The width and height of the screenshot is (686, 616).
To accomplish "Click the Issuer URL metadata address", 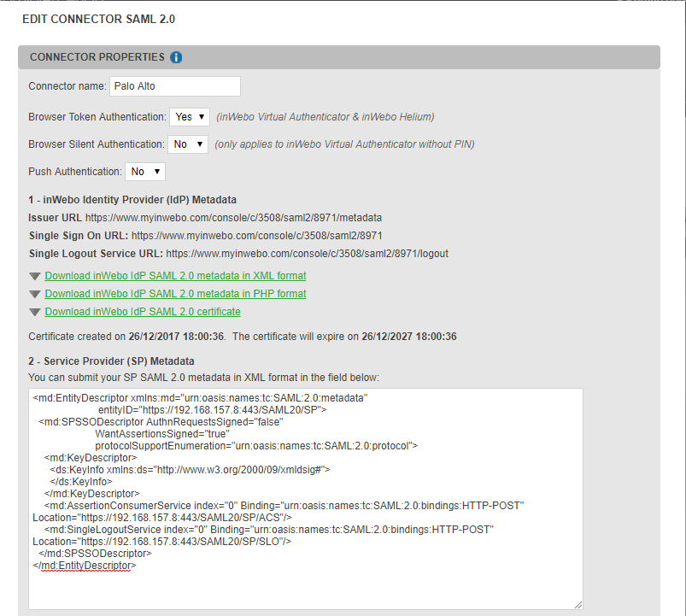I will point(233,218).
